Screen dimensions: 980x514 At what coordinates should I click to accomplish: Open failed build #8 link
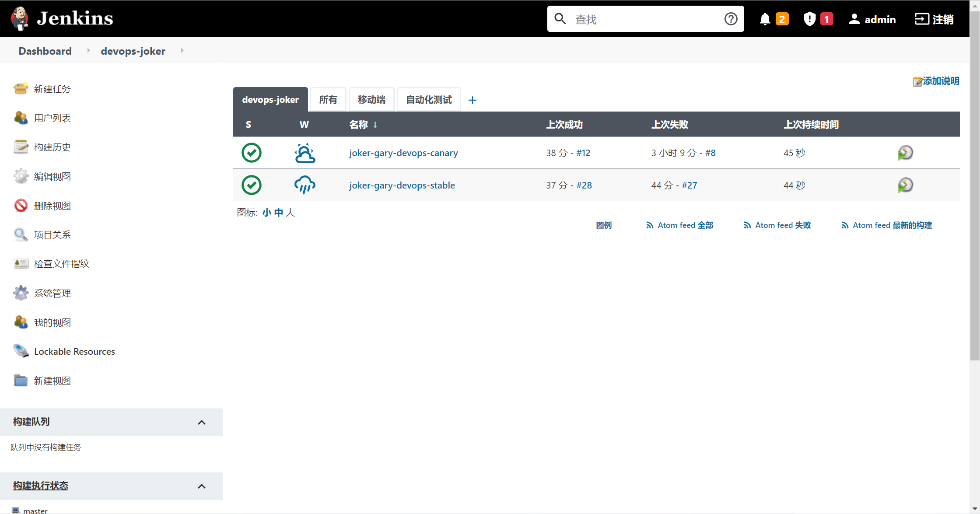pos(710,153)
